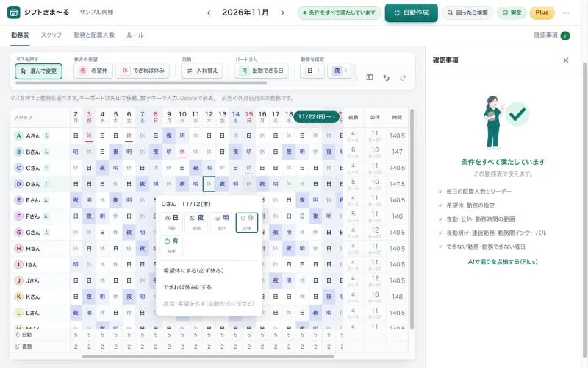Select the 日 1 shift assign tool

click(x=312, y=71)
